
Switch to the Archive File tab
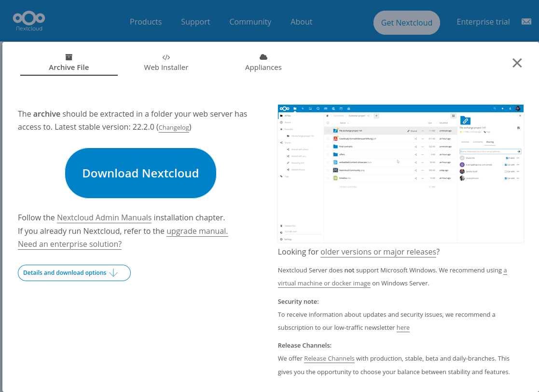[x=69, y=63]
